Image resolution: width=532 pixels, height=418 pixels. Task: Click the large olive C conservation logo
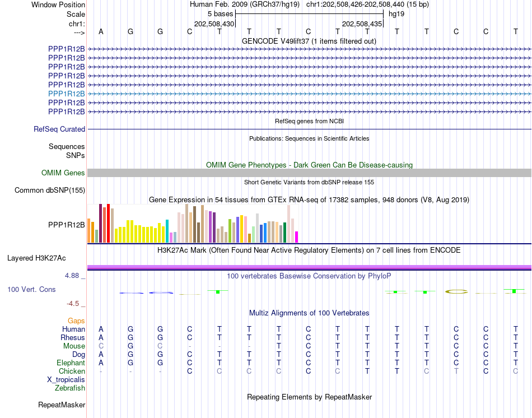[456, 292]
